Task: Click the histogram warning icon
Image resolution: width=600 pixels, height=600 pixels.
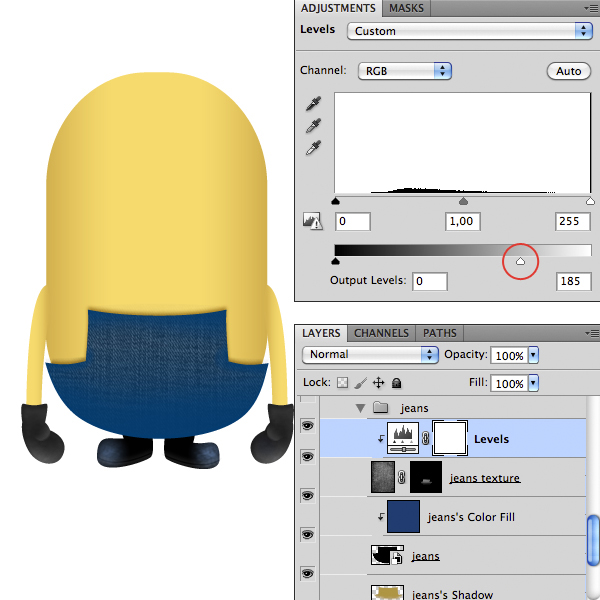Action: pos(312,221)
